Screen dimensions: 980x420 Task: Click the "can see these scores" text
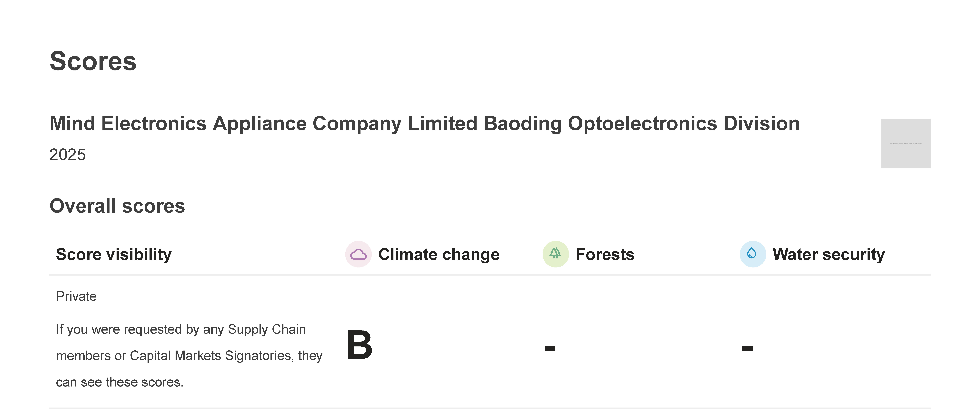120,382
